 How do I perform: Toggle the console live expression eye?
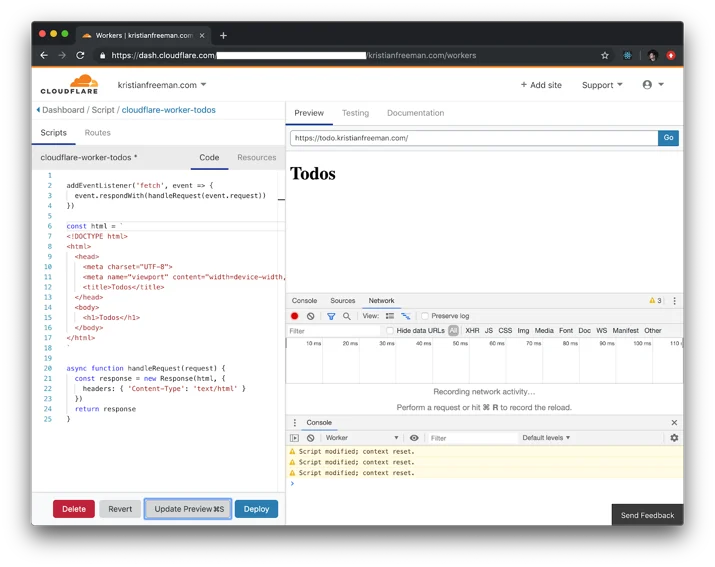point(414,438)
